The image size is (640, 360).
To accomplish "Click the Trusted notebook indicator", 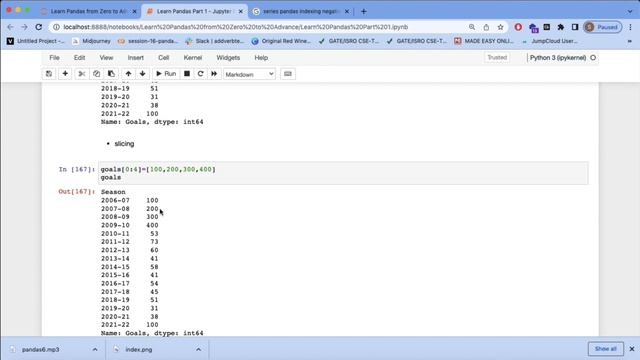I will click(x=497, y=58).
